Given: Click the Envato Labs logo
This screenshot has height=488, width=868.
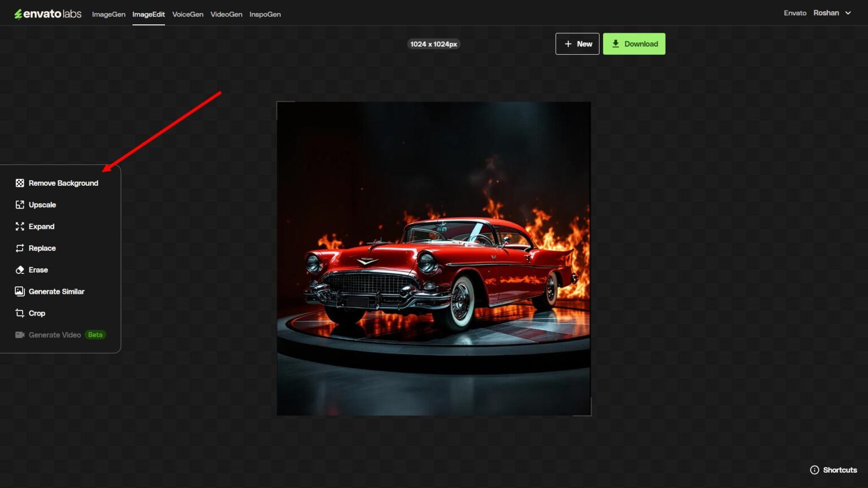Looking at the screenshot, I should [47, 13].
